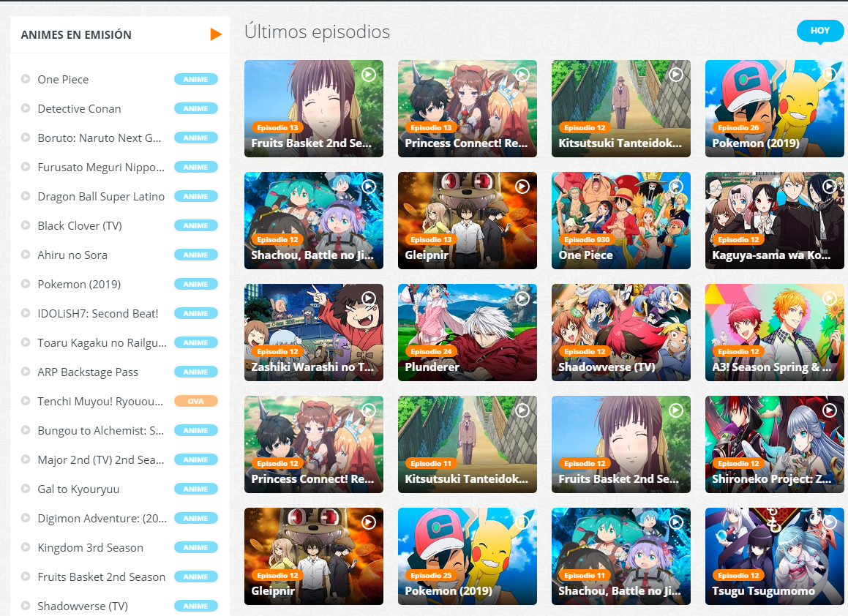Image resolution: width=848 pixels, height=616 pixels.
Task: Click the OVA badge beside Tenchi Muyou
Action: (x=196, y=401)
